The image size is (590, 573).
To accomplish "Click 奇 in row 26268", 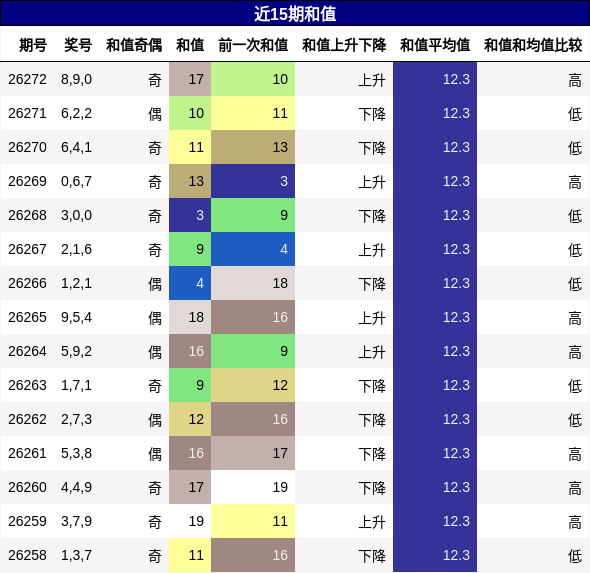I will click(155, 216).
